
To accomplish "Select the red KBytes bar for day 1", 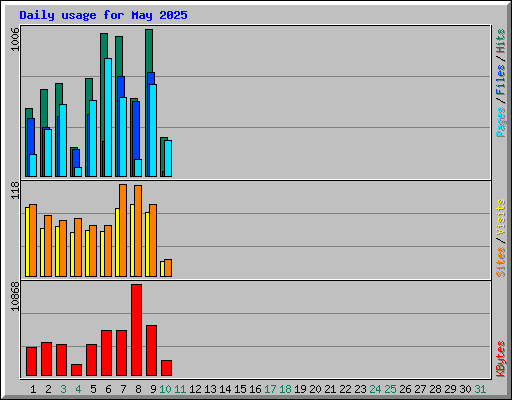I will pyautogui.click(x=31, y=361).
